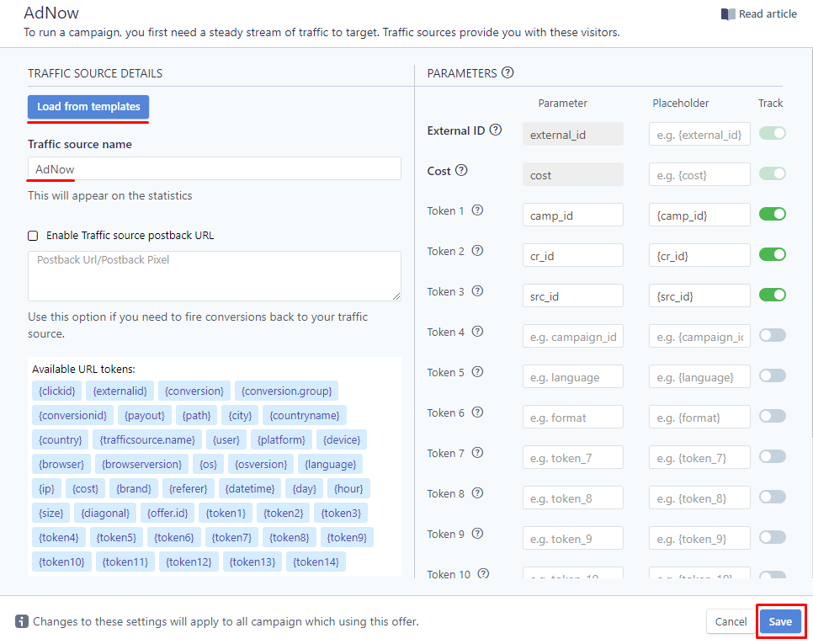Enable Track switch for Token 4
Image resolution: width=813 pixels, height=644 pixels.
772,336
